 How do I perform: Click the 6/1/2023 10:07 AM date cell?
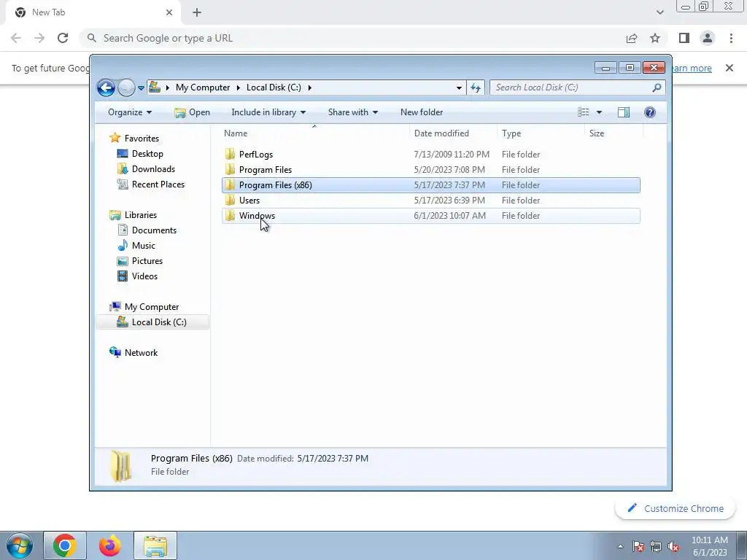tap(449, 216)
